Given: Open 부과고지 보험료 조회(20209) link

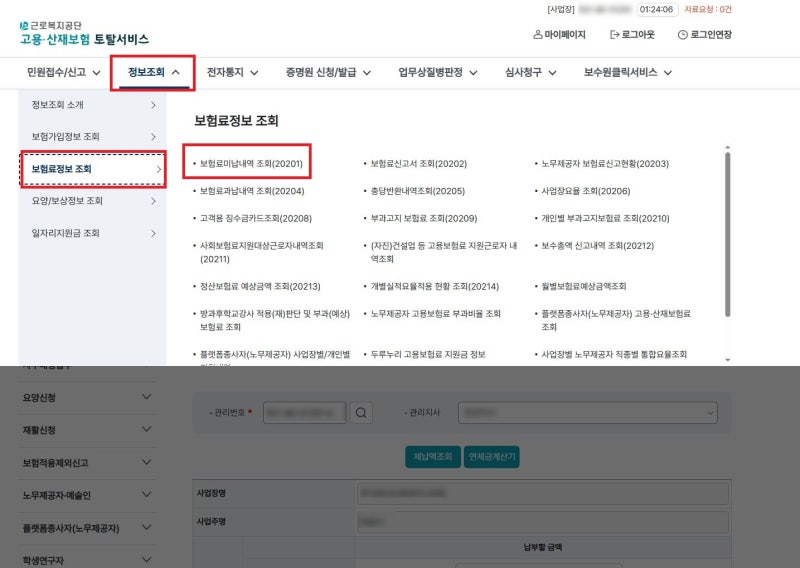Looking at the screenshot, I should point(423,218).
